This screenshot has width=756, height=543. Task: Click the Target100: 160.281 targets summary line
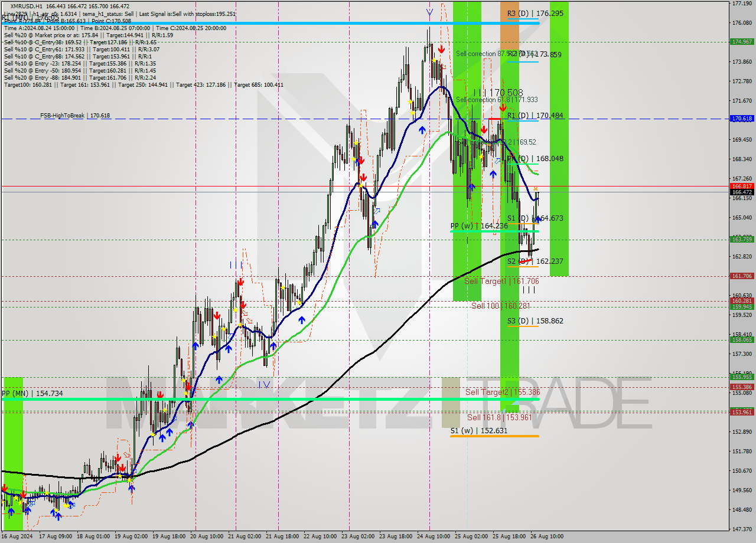pyautogui.click(x=144, y=85)
